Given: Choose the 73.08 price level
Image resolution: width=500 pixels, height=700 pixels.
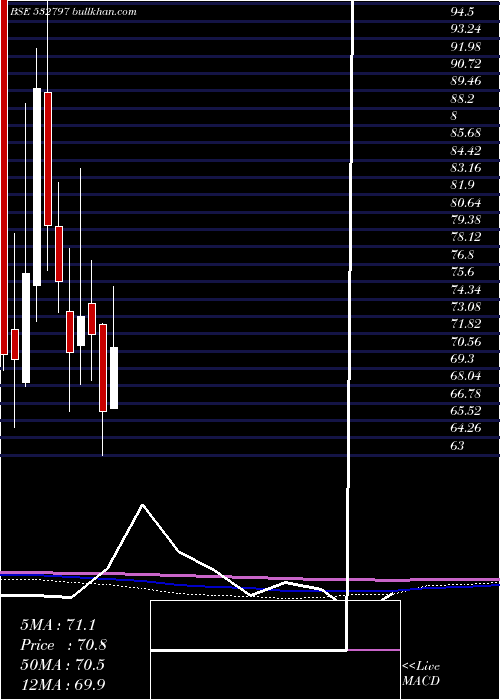Looking at the screenshot, I should [466, 307].
